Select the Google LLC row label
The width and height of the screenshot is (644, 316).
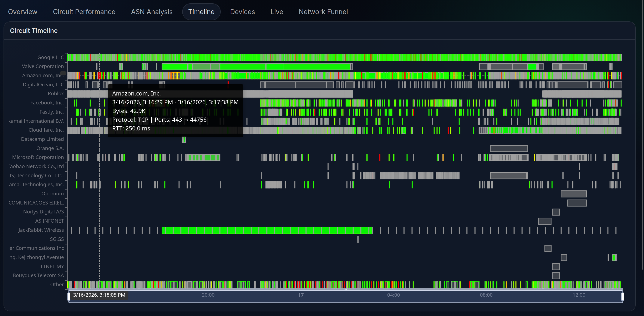click(50, 57)
